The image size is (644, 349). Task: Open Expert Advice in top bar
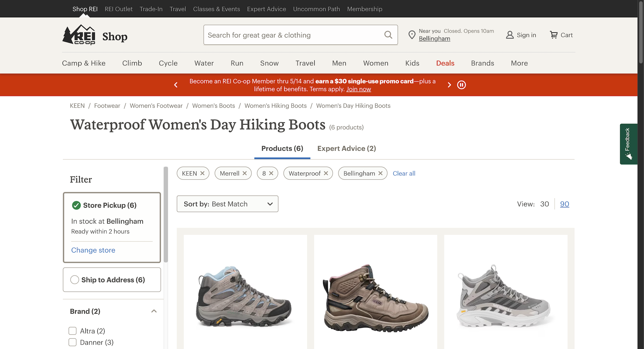(x=266, y=9)
